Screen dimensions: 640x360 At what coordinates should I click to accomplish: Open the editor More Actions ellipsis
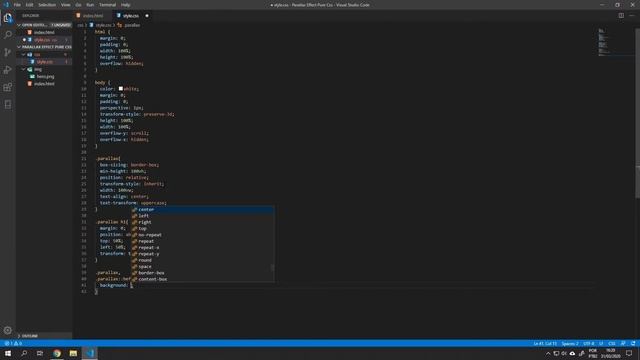(x=632, y=16)
